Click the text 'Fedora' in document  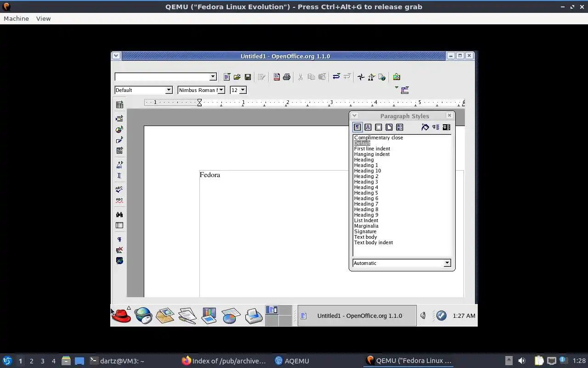(210, 175)
